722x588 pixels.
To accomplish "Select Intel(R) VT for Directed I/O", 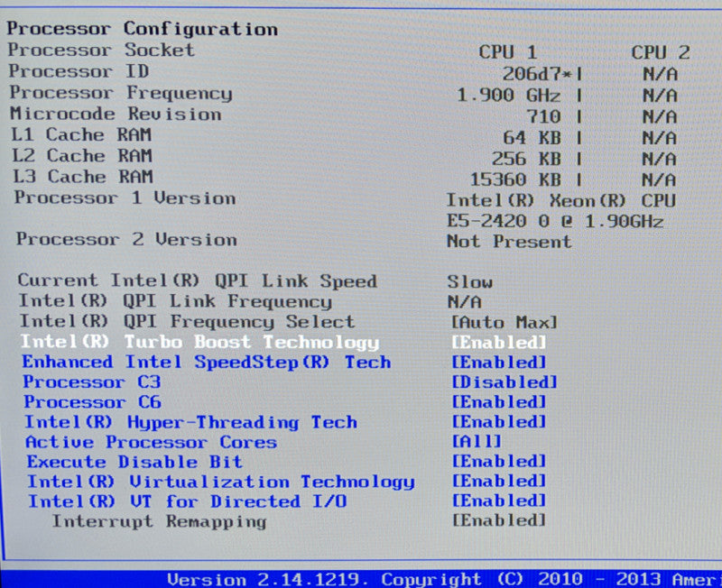I will tap(188, 501).
